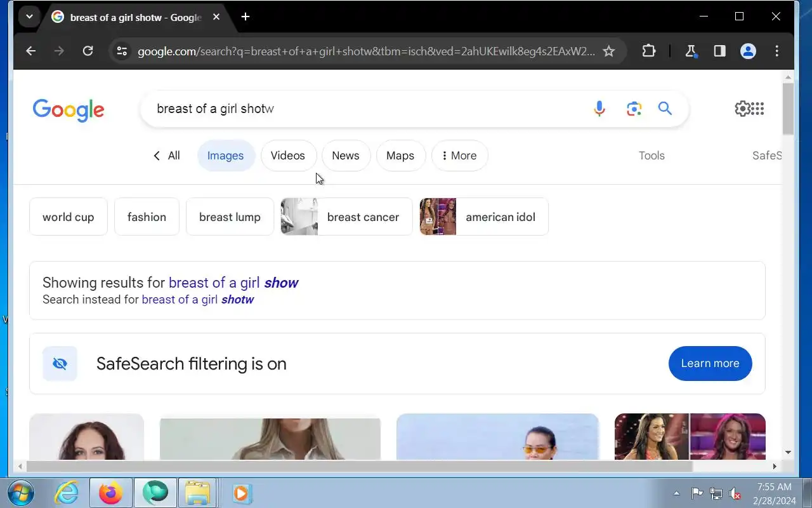This screenshot has height=508, width=812.
Task: Launch Firefox from the taskbar
Action: (110, 493)
